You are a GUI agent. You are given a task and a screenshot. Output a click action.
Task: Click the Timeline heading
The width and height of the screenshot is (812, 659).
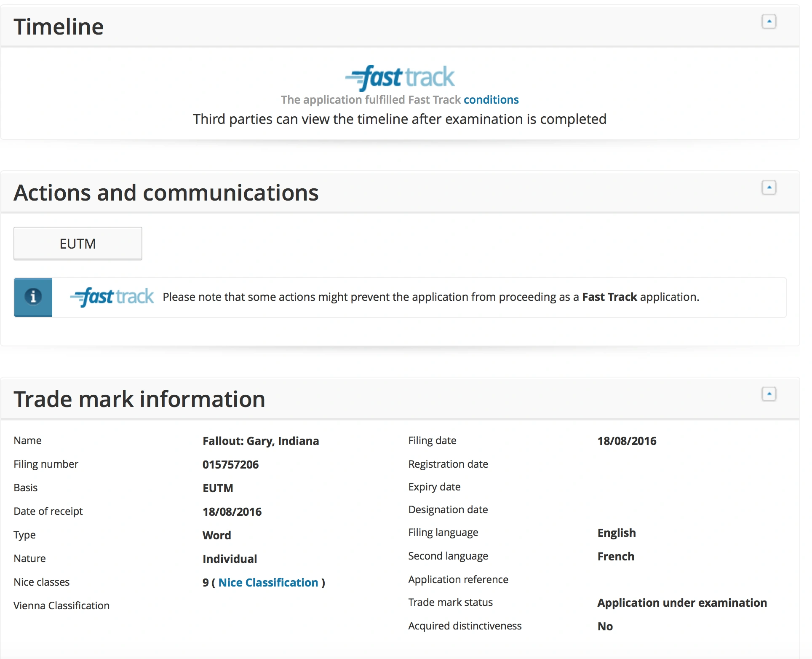point(59,27)
